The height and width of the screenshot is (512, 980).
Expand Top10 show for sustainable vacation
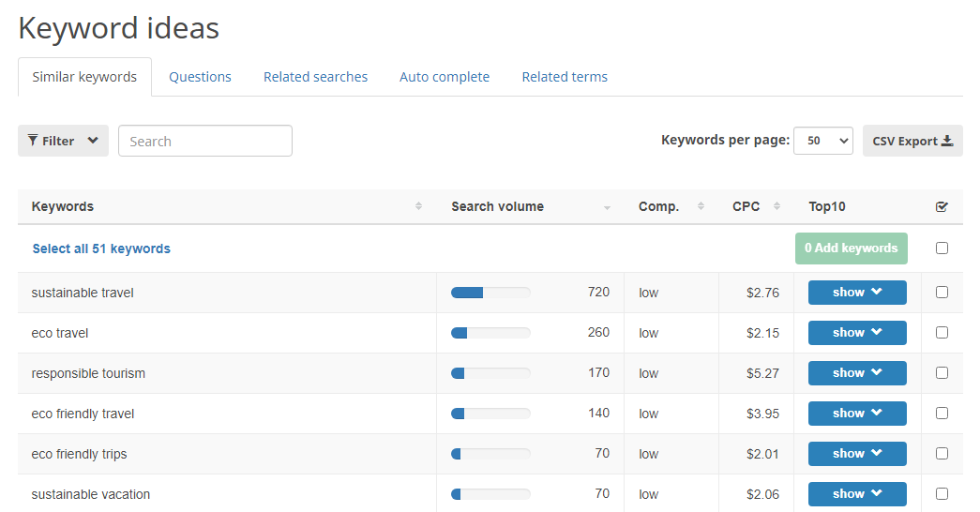coord(857,494)
